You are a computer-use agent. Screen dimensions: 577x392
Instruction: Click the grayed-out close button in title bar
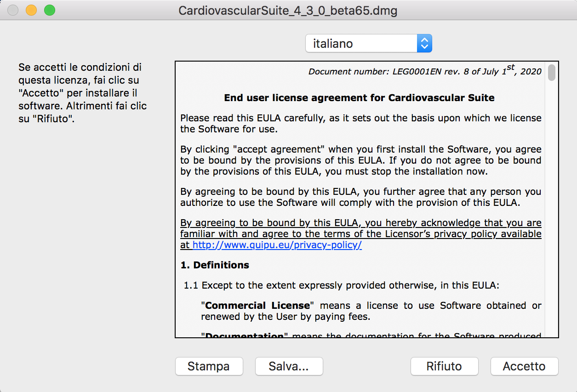tap(13, 10)
